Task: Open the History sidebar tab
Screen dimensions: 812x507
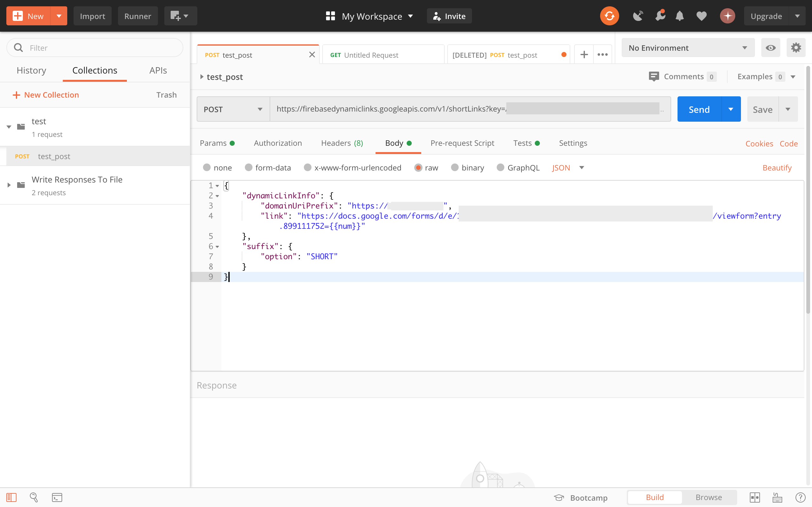Action: coord(31,70)
